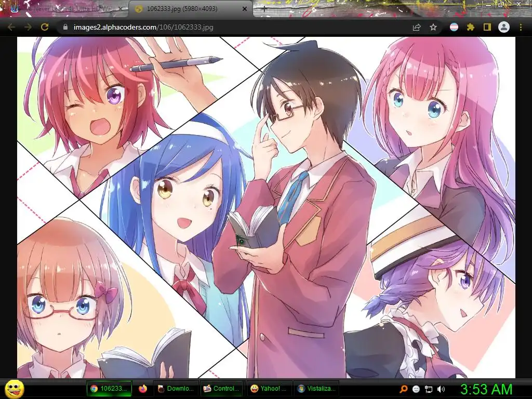Open a new tab with the plus button
The height and width of the screenshot is (399, 532).
[264, 9]
